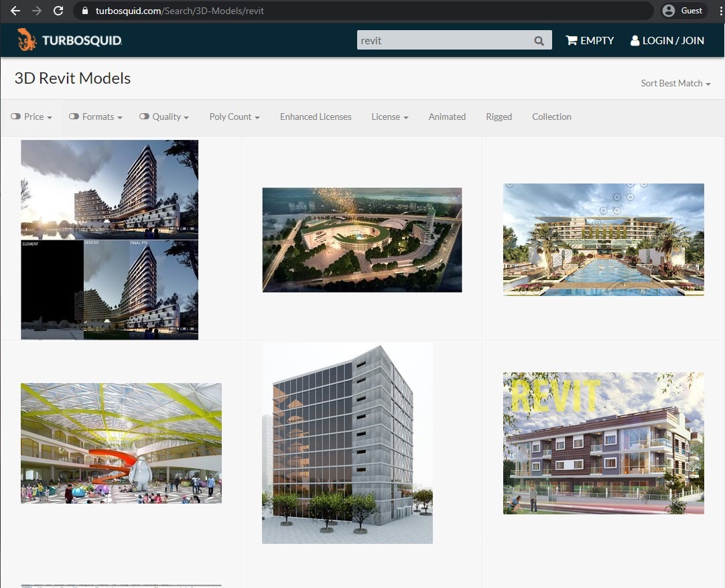
Task: Click the Guest account icon in address bar
Action: click(x=667, y=10)
